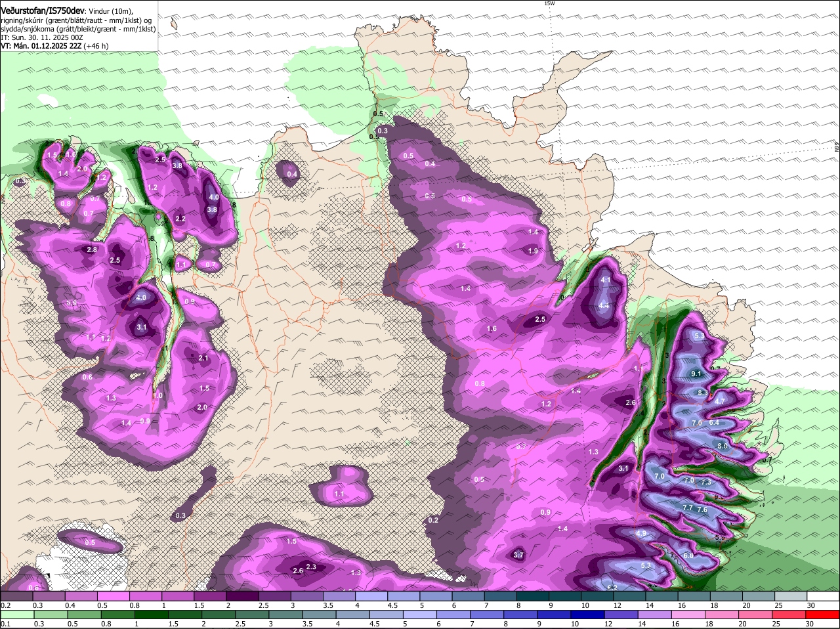The height and width of the screenshot is (629, 840).
Task: Click the 15W longitude label at top
Action: click(x=549, y=3)
